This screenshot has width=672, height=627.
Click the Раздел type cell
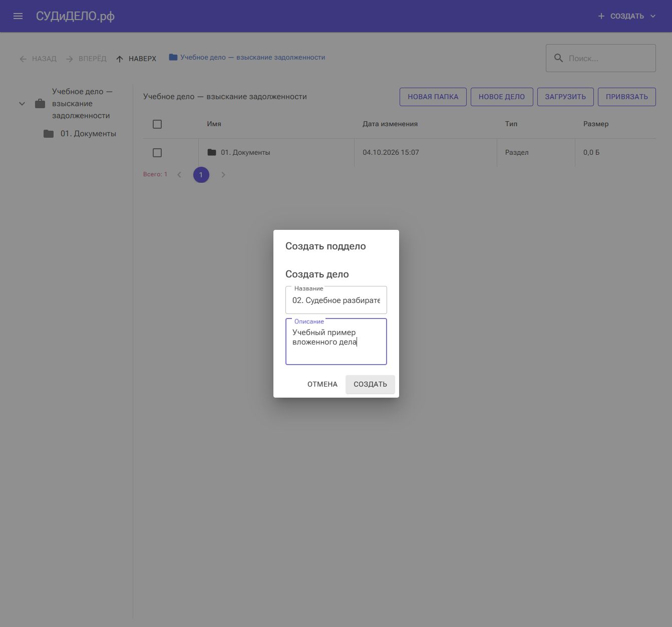(517, 152)
